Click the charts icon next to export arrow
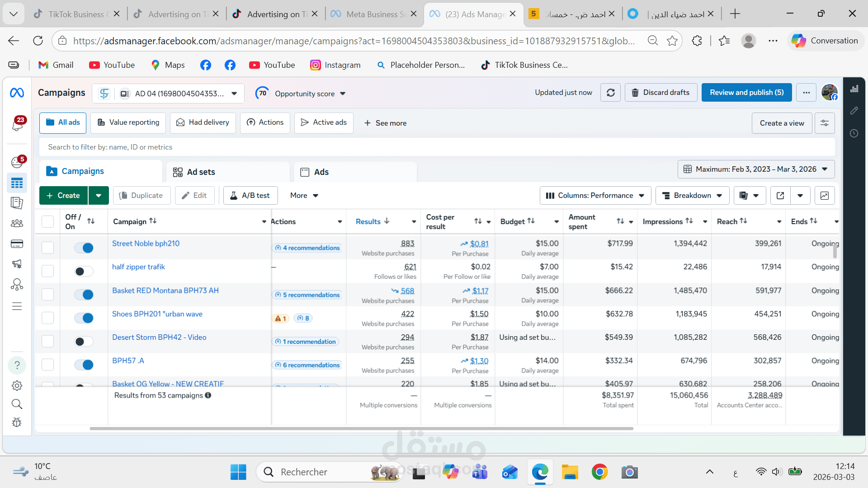Viewport: 868px width, 488px height. (x=824, y=196)
